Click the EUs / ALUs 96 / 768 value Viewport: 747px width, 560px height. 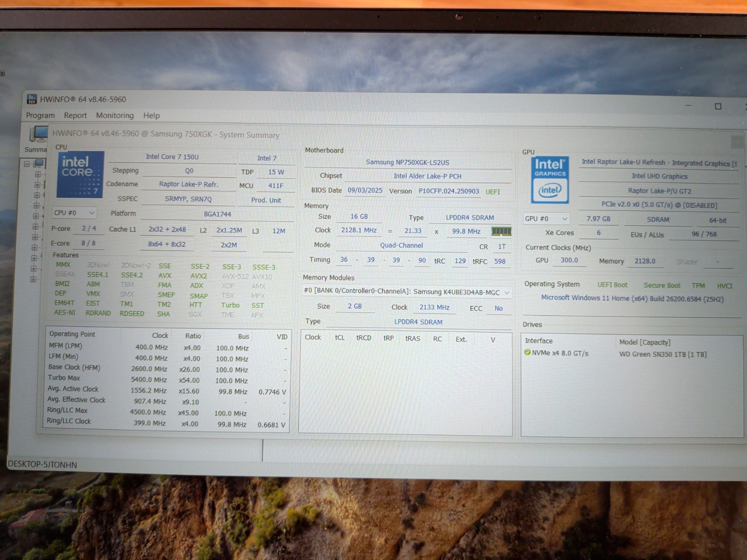(x=704, y=234)
